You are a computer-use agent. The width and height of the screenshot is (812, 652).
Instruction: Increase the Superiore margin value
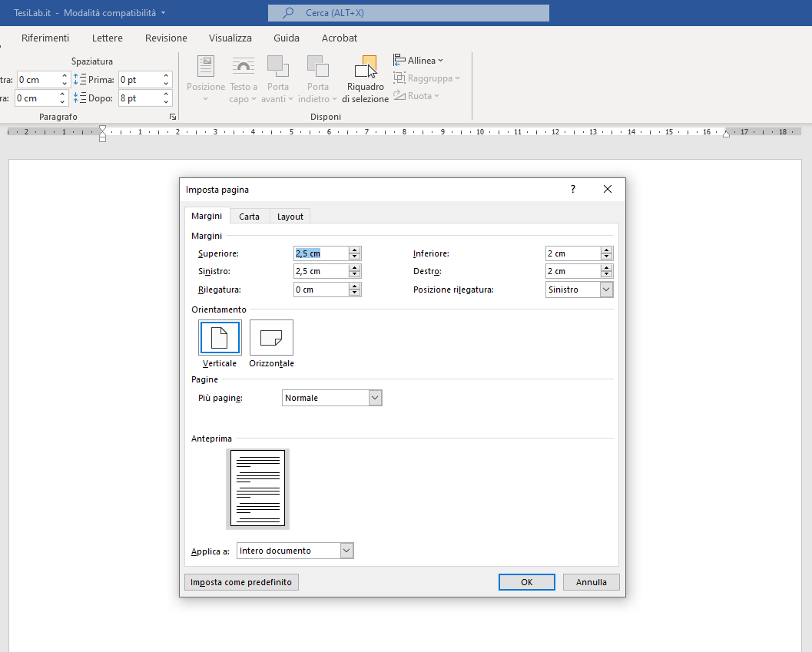pos(354,250)
